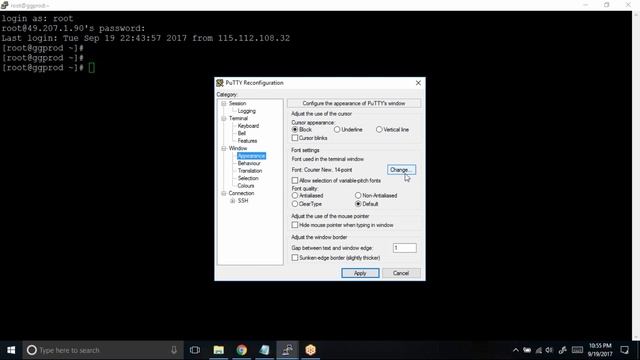
Task: Select Underline cursor appearance
Action: click(x=337, y=129)
